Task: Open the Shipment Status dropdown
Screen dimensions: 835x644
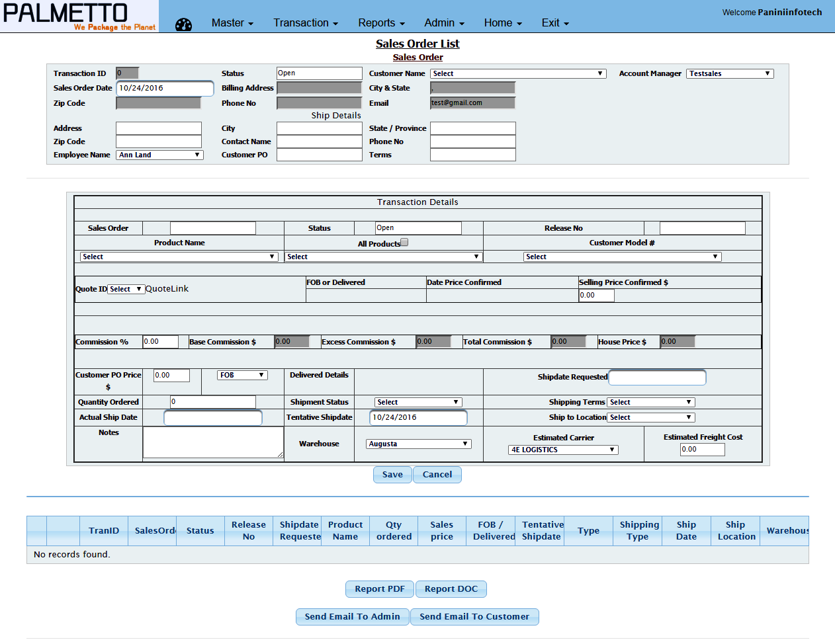Action: [418, 402]
